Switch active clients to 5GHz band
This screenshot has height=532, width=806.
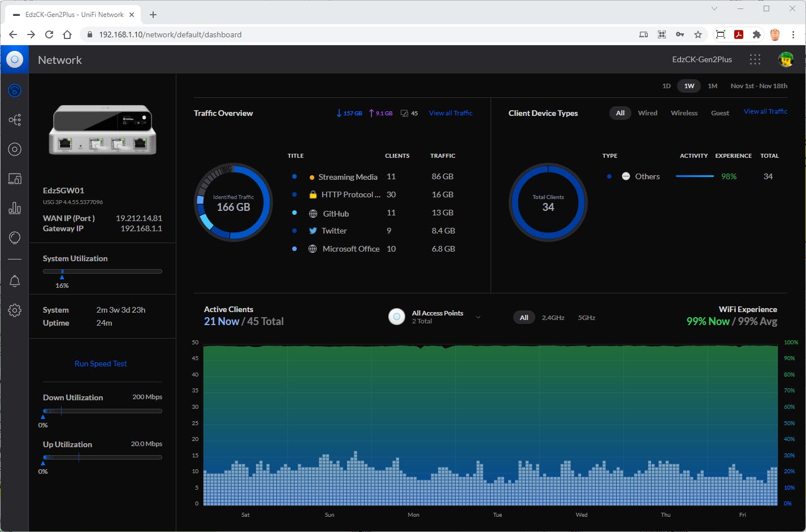(586, 318)
